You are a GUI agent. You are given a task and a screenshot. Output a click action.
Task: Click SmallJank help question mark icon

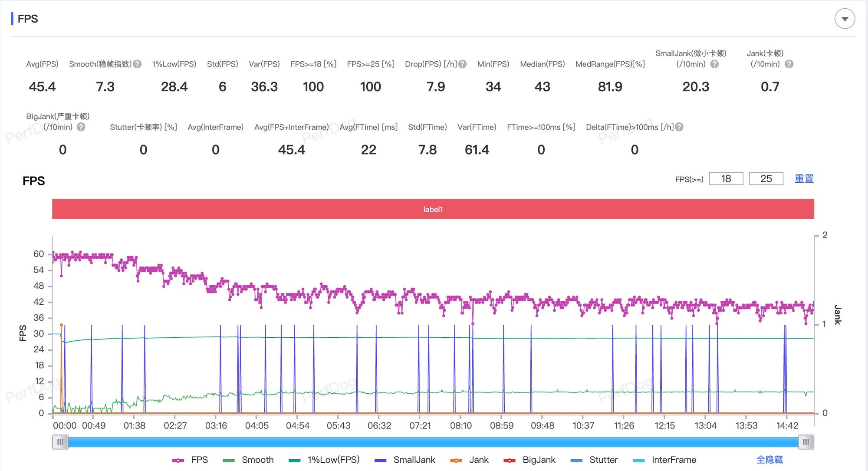tap(714, 64)
